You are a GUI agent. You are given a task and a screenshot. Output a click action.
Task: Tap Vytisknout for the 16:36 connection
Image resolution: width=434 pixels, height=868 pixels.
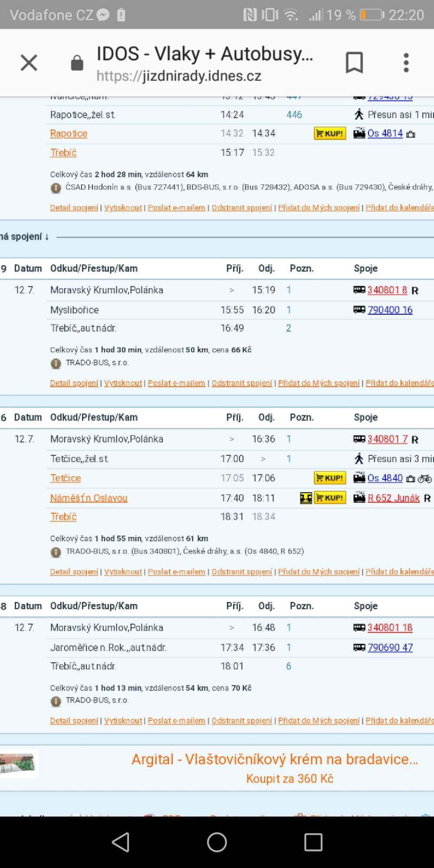coord(123,572)
